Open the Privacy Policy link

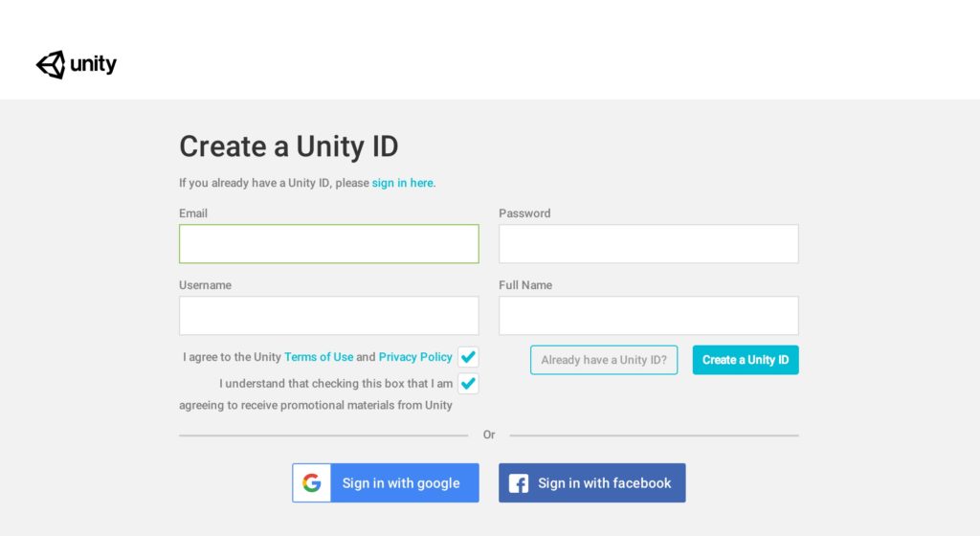tap(415, 357)
